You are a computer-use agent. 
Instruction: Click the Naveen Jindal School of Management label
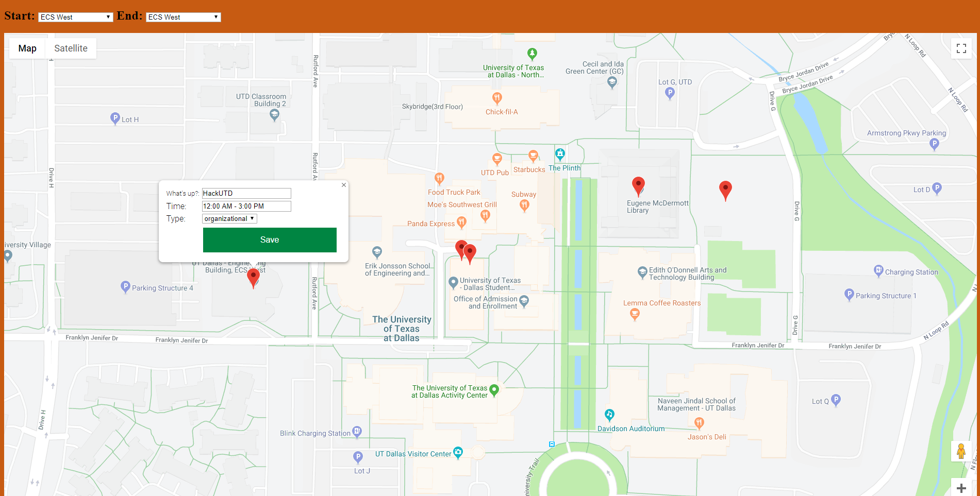[696, 404]
